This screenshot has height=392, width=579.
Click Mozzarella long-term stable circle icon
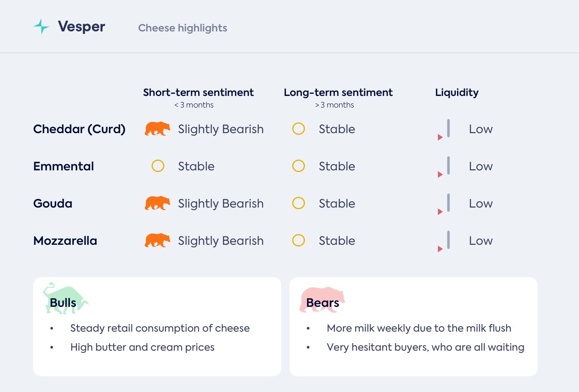tap(299, 241)
